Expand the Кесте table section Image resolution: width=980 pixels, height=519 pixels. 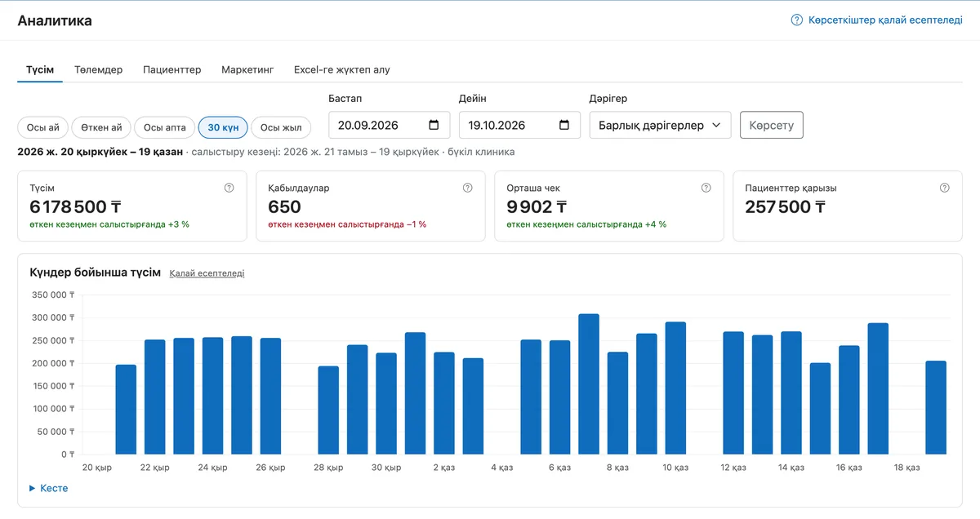49,488
